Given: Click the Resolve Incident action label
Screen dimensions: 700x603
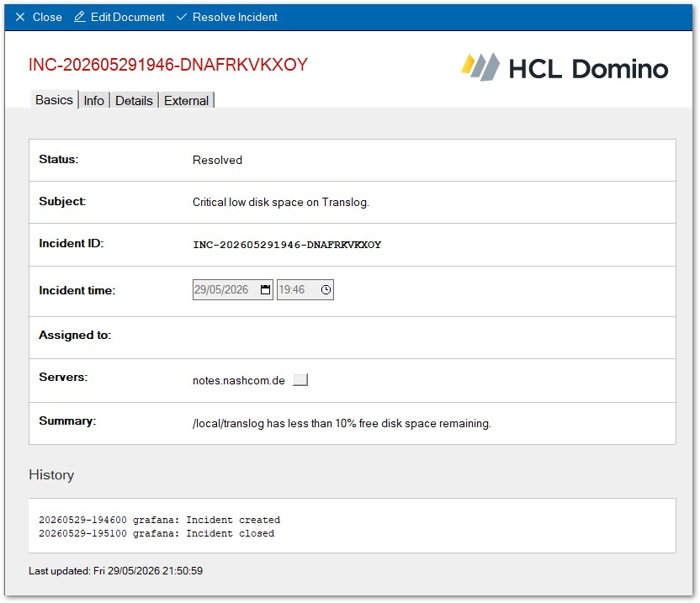Looking at the screenshot, I should (x=235, y=17).
